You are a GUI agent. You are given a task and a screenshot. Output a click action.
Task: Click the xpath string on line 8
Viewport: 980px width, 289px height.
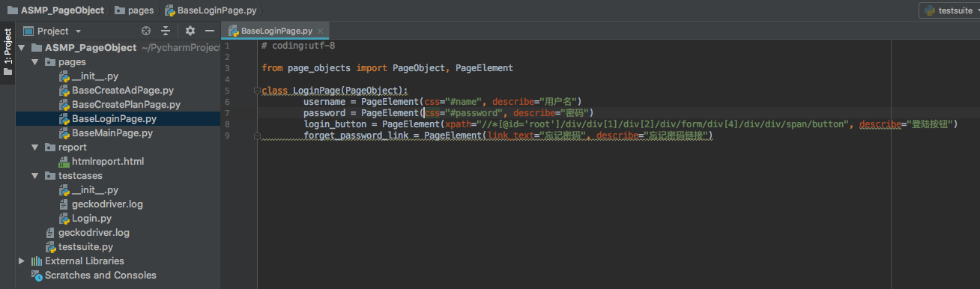(662, 124)
